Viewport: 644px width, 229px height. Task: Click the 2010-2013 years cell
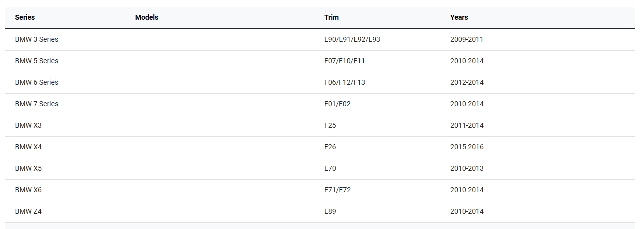click(466, 168)
